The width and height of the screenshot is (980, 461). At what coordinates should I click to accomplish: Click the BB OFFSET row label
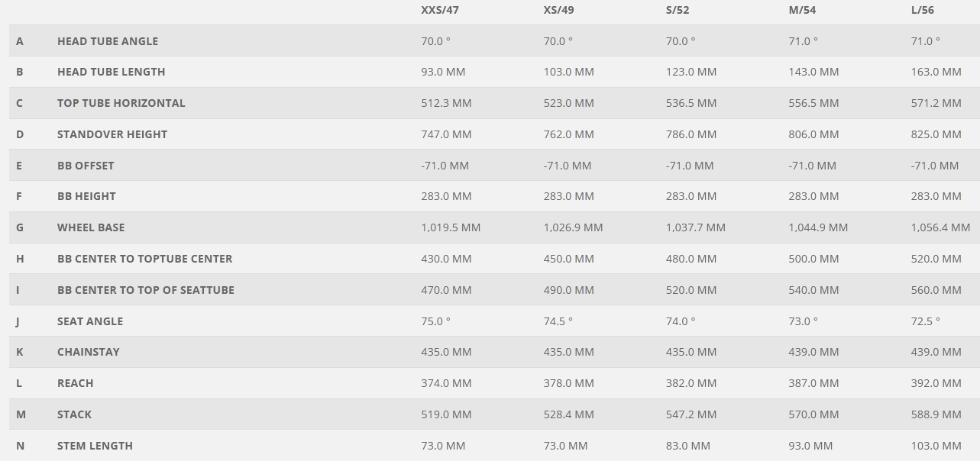point(86,166)
